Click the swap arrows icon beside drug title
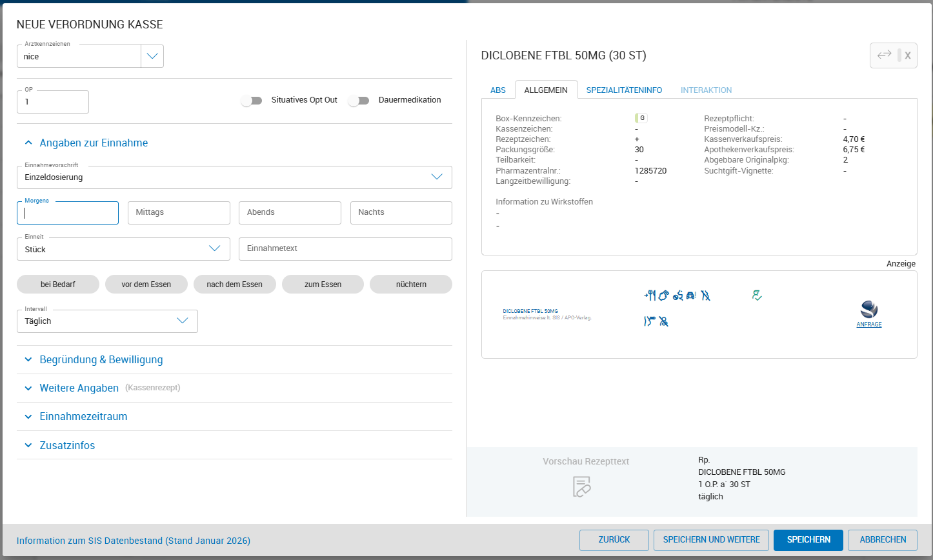Image resolution: width=933 pixels, height=560 pixels. (x=883, y=55)
